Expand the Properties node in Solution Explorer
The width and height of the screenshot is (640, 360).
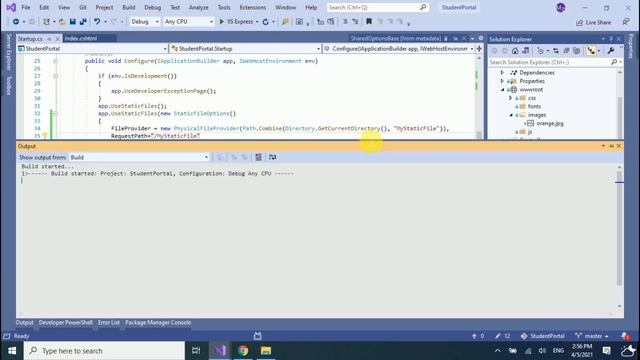(502, 81)
